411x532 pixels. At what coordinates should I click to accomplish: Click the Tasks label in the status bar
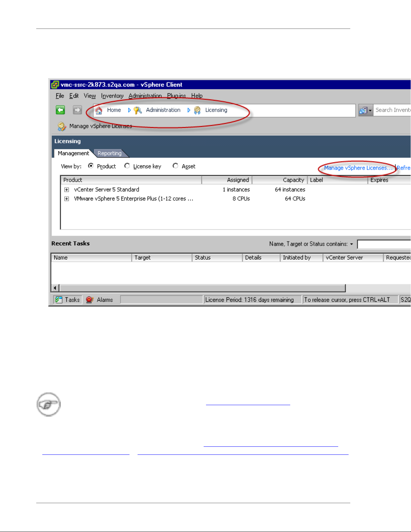pyautogui.click(x=72, y=300)
